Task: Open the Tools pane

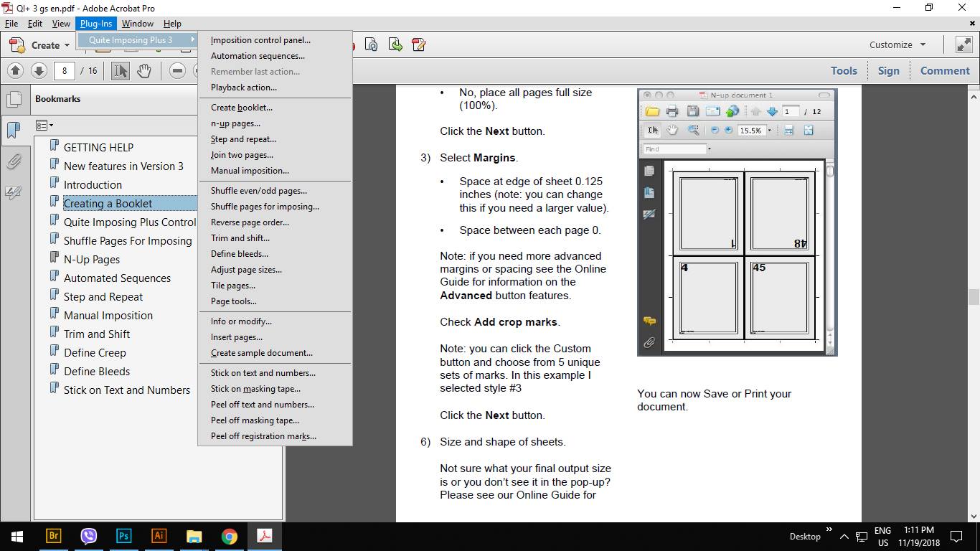Action: [844, 70]
